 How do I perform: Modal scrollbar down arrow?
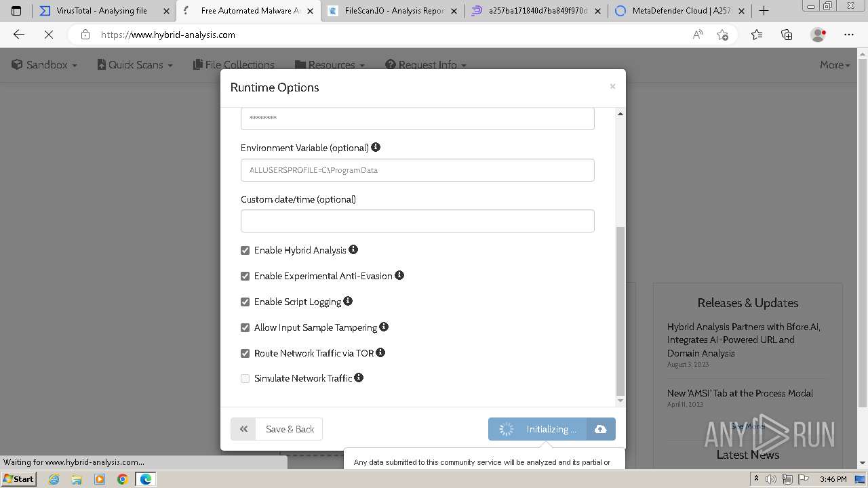click(620, 401)
